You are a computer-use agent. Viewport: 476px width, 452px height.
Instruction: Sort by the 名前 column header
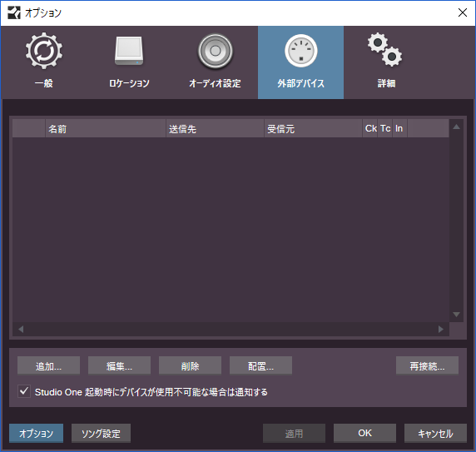pyautogui.click(x=106, y=128)
